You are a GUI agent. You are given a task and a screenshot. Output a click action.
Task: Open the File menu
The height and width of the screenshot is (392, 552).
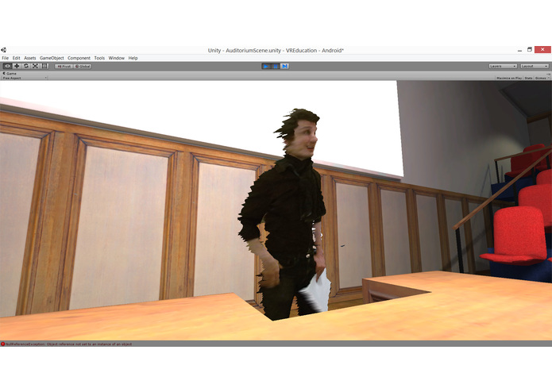click(x=6, y=58)
